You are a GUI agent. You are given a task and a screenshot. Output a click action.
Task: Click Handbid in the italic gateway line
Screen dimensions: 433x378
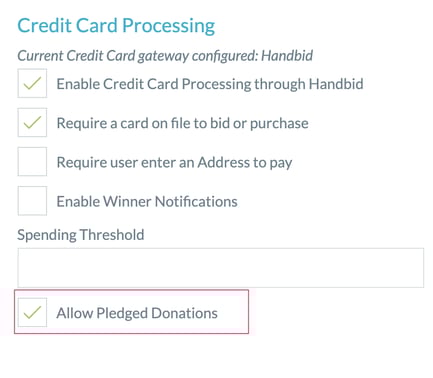click(x=287, y=55)
